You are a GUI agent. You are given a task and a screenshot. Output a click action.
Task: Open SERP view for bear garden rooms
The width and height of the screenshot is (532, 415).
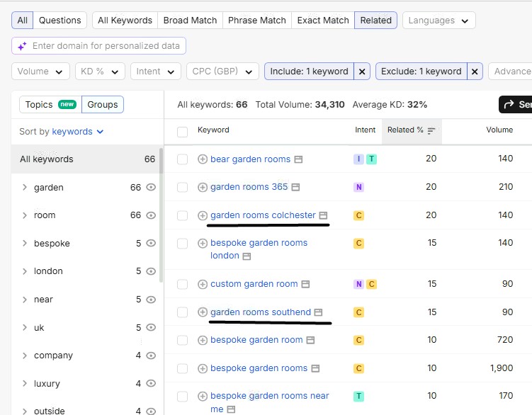coord(298,159)
